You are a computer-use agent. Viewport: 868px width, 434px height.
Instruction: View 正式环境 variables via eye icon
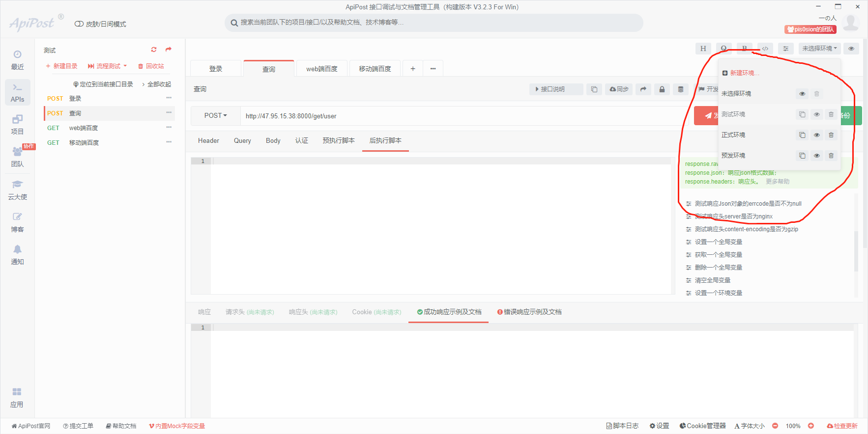tap(816, 135)
